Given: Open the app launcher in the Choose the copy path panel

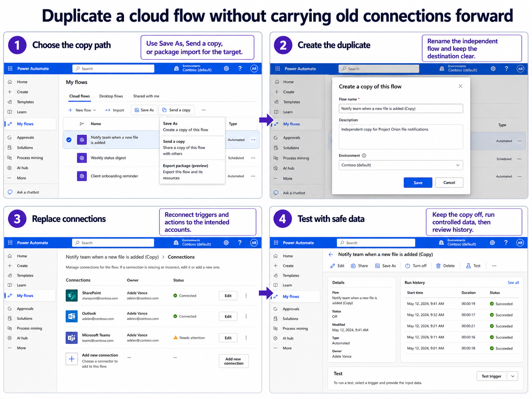Looking at the screenshot, I should [10, 68].
